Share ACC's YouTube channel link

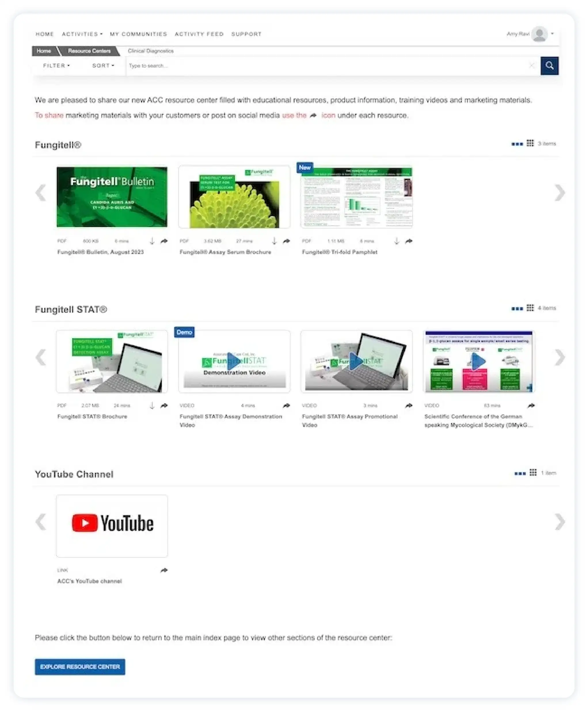(x=164, y=570)
